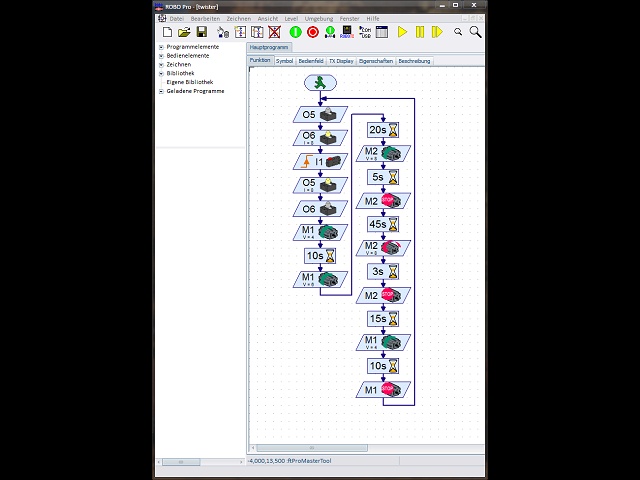
Task: Zoom out with small magnifier
Action: tap(458, 32)
